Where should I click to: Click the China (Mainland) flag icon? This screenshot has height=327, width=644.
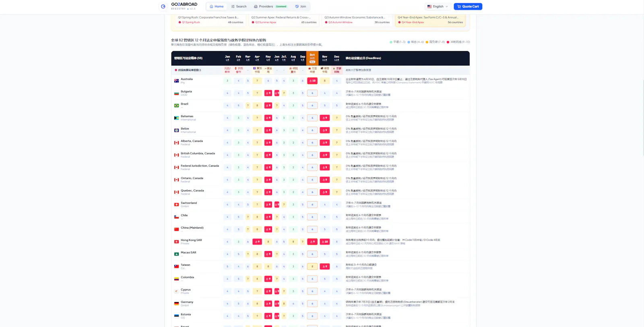(176, 229)
